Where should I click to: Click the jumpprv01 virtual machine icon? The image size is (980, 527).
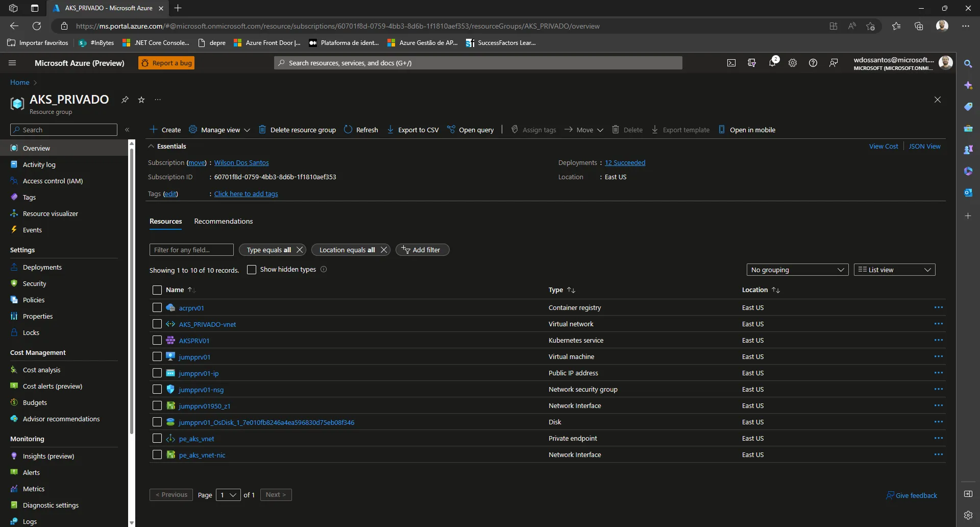pos(170,356)
